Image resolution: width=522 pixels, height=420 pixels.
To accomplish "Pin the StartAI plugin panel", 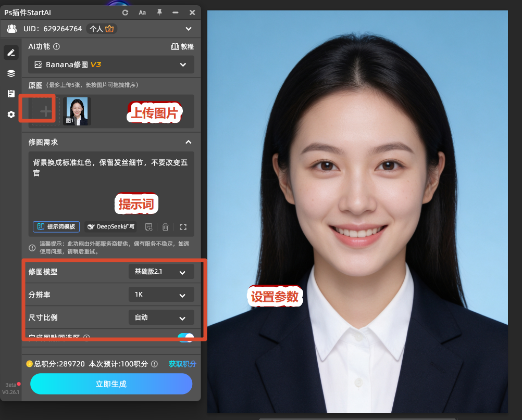I will 159,12.
